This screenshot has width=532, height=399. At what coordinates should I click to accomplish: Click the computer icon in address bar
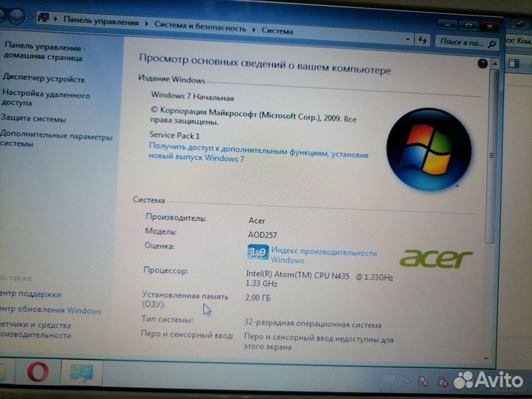44,17
